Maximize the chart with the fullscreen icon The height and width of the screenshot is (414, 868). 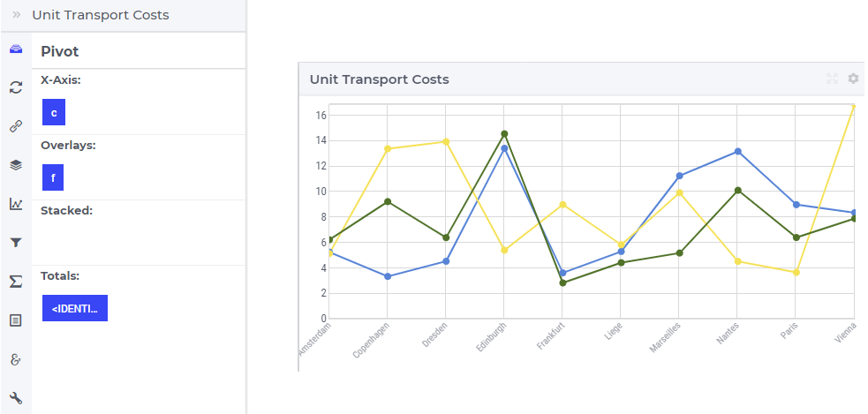(832, 79)
